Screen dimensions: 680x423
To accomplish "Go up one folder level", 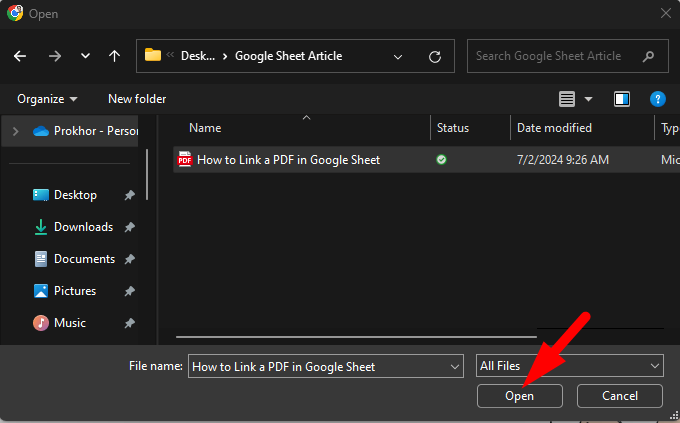I will tap(115, 56).
